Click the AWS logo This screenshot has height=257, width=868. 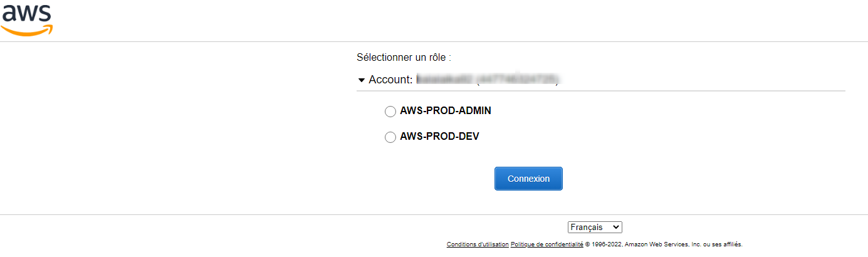(x=27, y=19)
